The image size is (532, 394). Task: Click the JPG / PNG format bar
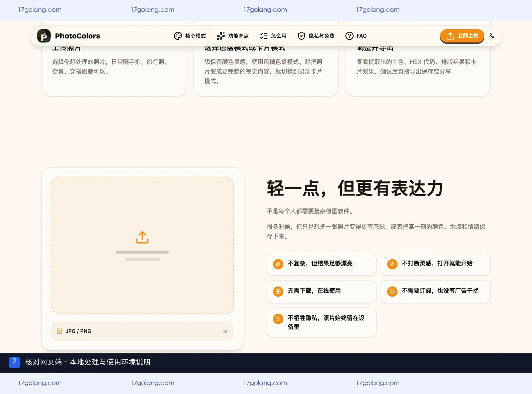(142, 331)
